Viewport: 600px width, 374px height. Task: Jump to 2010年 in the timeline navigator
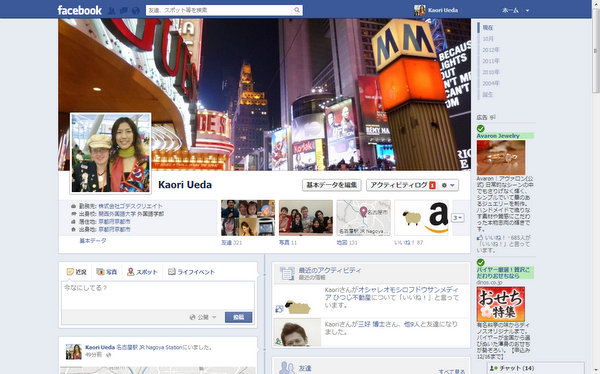click(x=491, y=72)
